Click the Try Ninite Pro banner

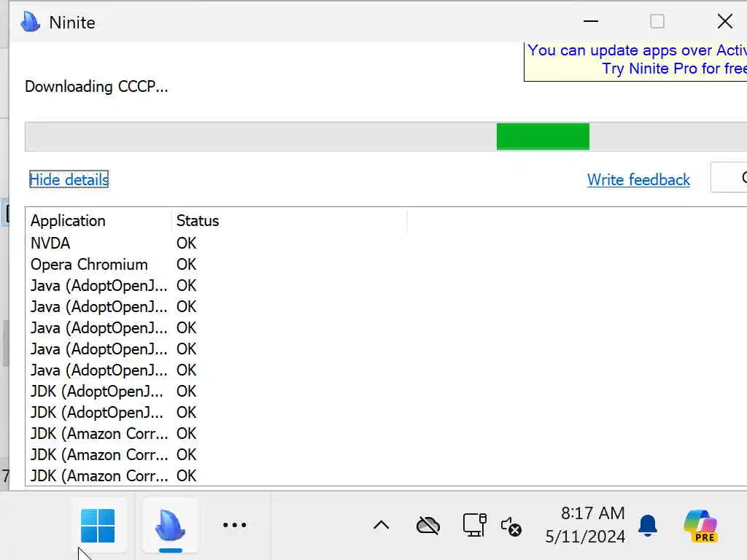[x=635, y=61]
